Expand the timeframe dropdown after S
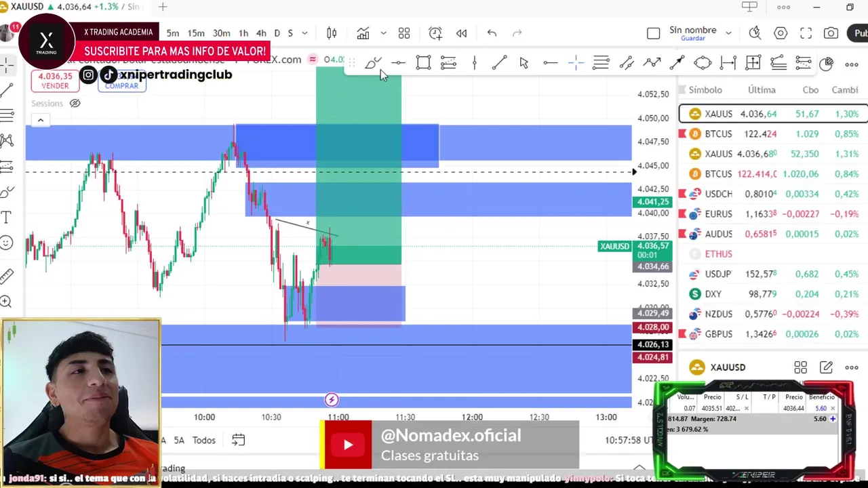The width and height of the screenshot is (868, 488). [304, 33]
